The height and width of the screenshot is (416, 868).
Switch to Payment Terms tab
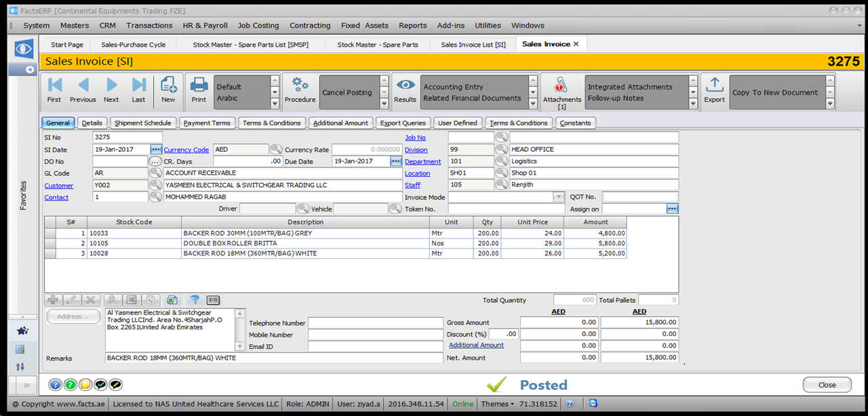click(207, 123)
